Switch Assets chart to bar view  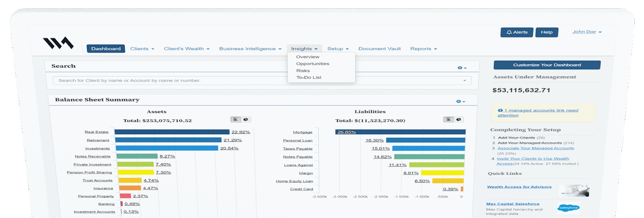click(x=235, y=120)
